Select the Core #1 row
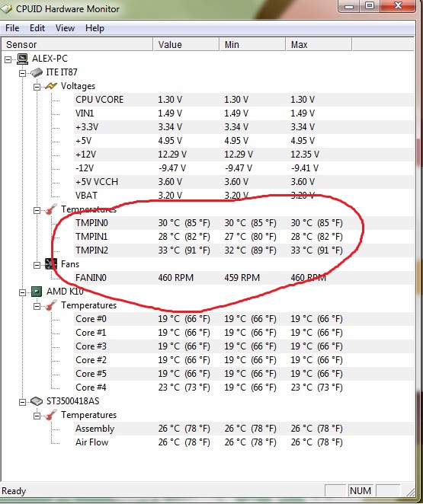The height and width of the screenshot is (504, 423). pyautogui.click(x=244, y=333)
